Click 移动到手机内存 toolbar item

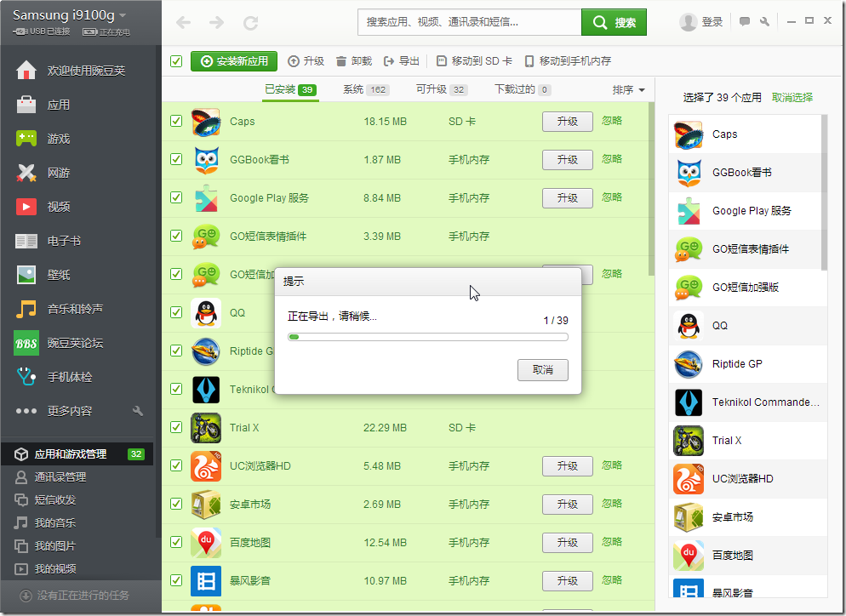tap(569, 61)
